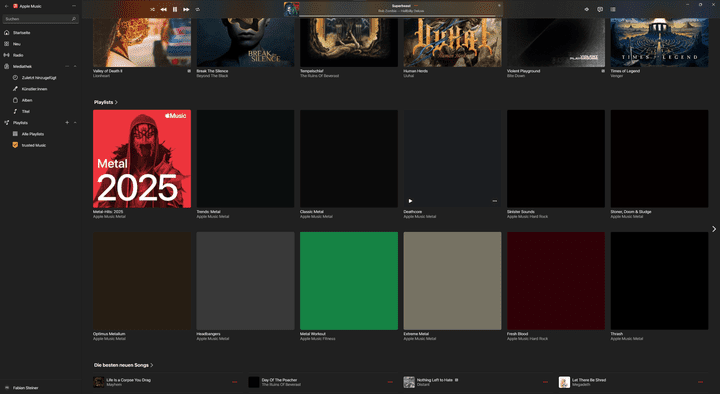Open artist link Lionheart
This screenshot has height=394, width=720.
click(101, 76)
